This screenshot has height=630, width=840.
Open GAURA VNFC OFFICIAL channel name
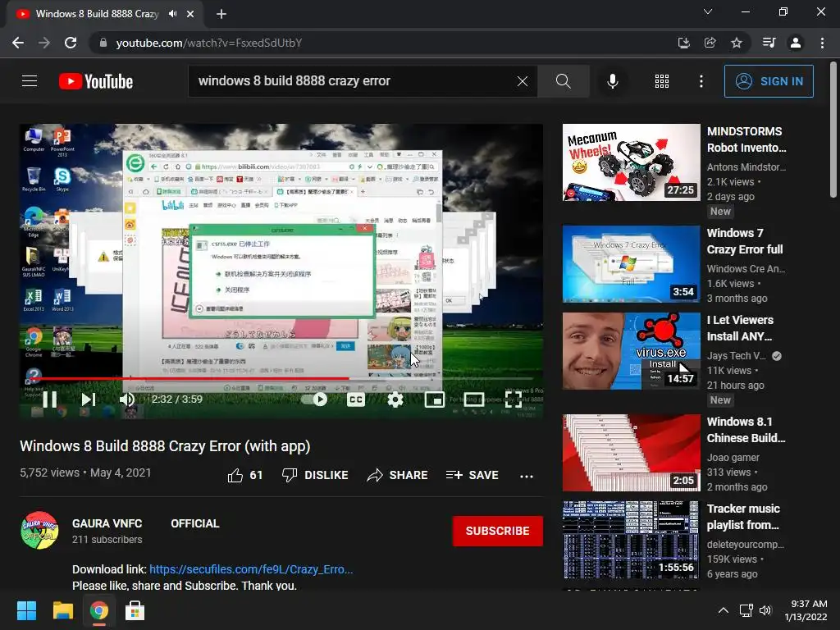pos(146,523)
